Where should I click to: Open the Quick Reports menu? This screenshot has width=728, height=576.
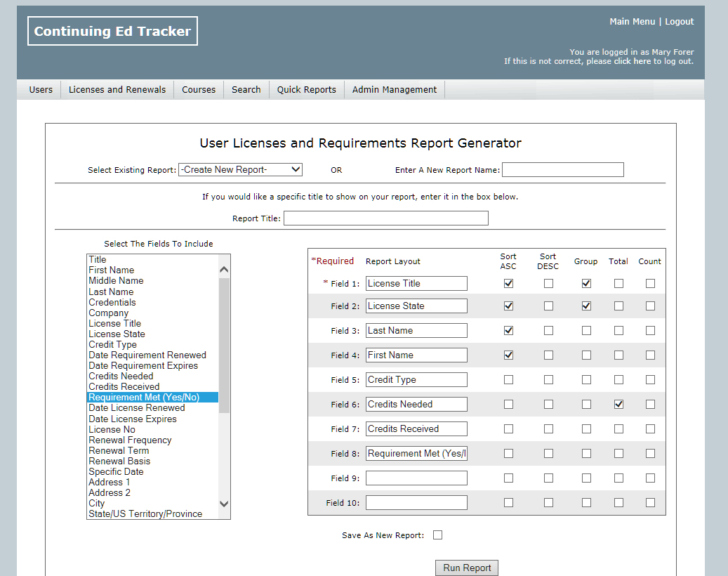pyautogui.click(x=306, y=89)
